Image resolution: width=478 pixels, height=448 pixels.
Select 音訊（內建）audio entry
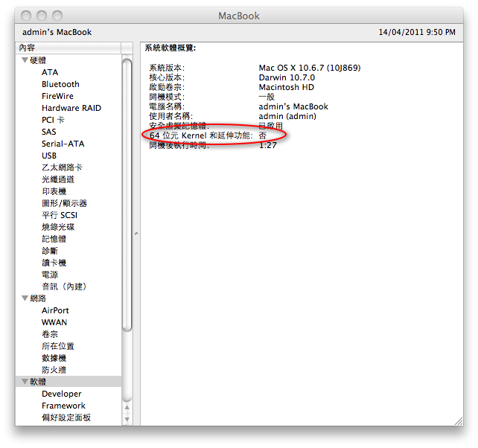coord(64,287)
